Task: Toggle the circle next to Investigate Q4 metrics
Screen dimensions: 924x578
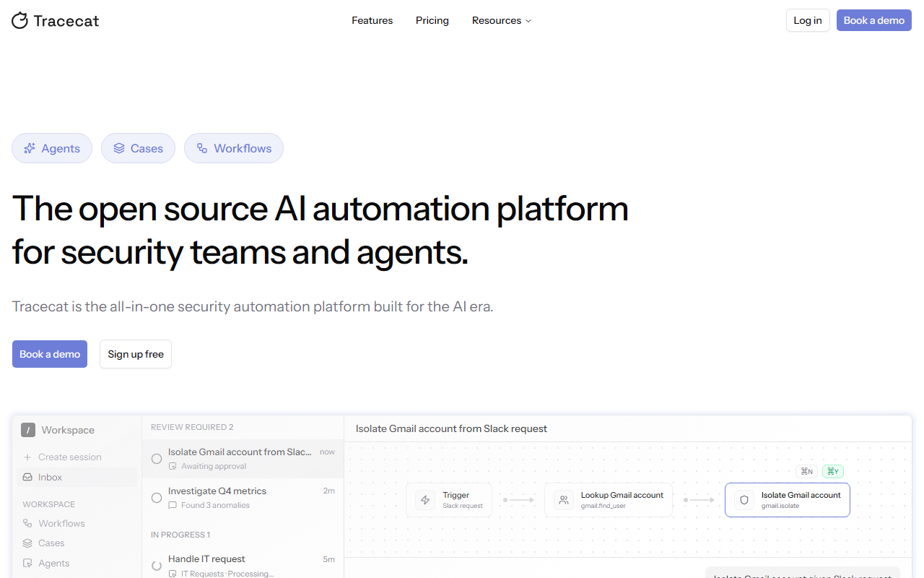Action: click(157, 498)
